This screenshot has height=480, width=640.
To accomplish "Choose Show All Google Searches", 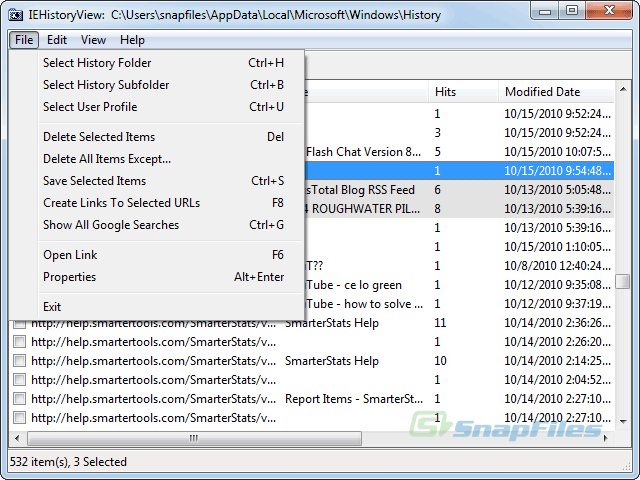I will coord(171,225).
